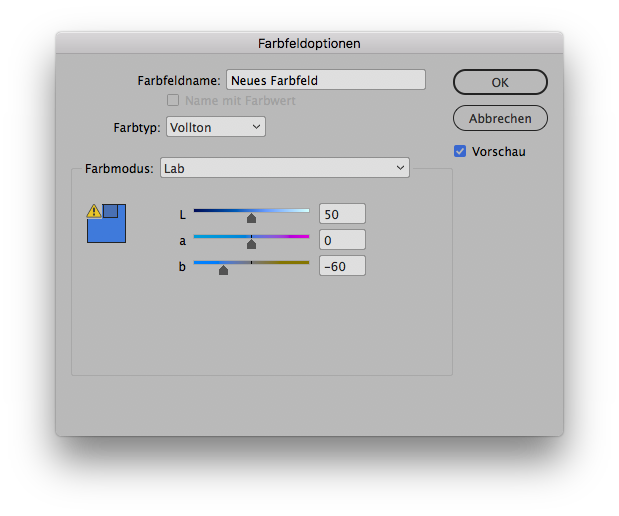This screenshot has width=619, height=516.
Task: Toggle the Vorschau checkbox
Action: click(460, 151)
